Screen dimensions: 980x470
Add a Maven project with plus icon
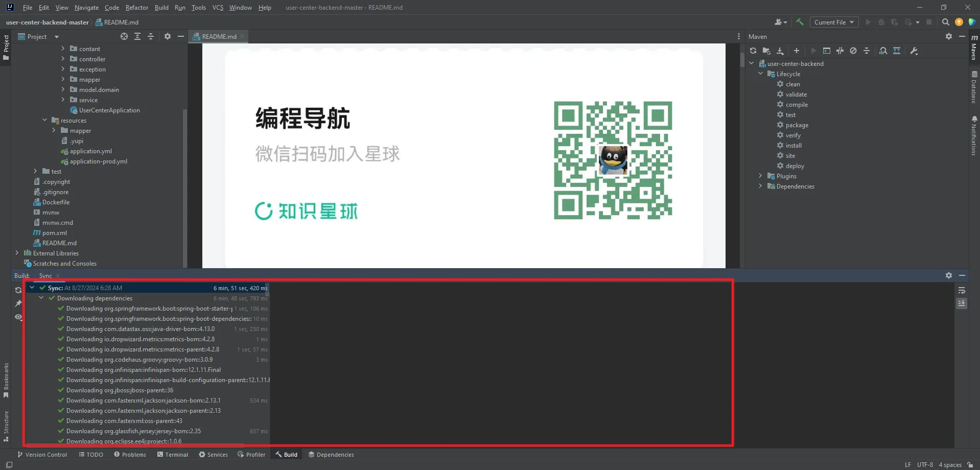point(797,51)
